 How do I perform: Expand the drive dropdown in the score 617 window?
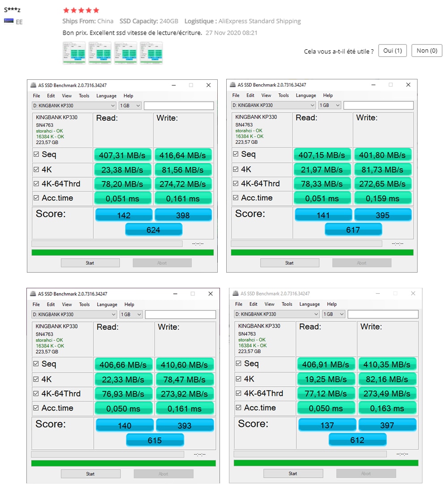(x=274, y=105)
